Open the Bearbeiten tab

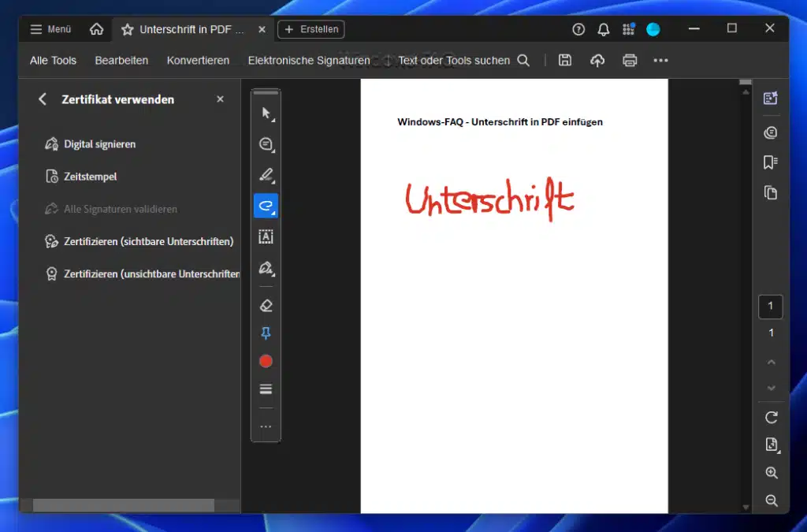coord(121,60)
